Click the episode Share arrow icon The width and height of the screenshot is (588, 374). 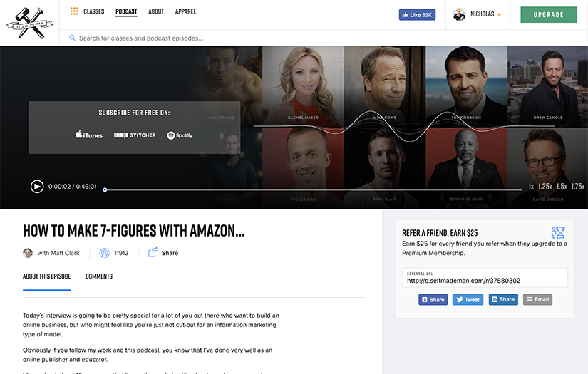point(153,252)
